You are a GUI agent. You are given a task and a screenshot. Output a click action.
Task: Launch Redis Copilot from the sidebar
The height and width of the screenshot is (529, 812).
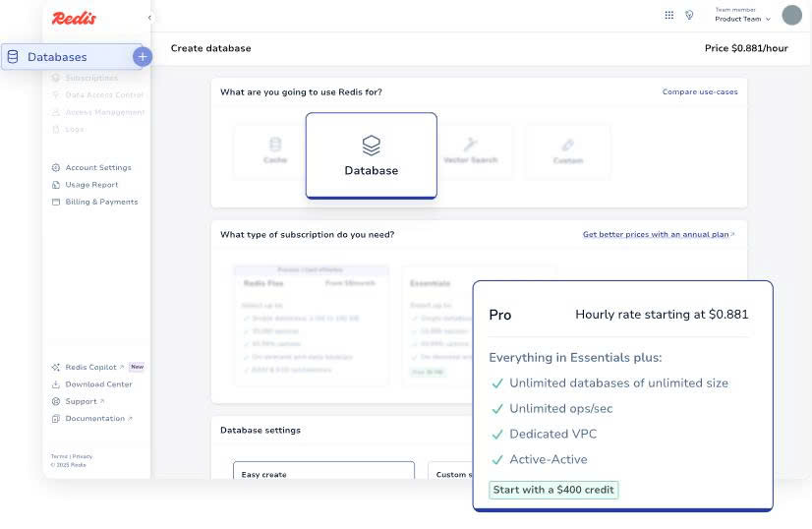point(90,367)
